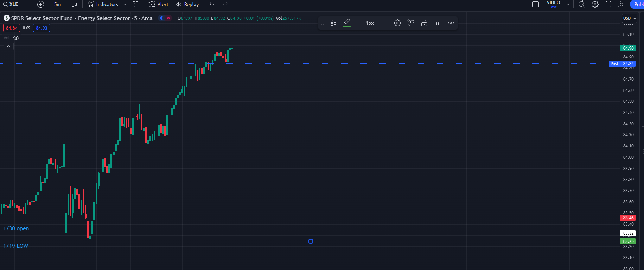
Task: Take a chart snapshot with camera icon
Action: click(622, 4)
